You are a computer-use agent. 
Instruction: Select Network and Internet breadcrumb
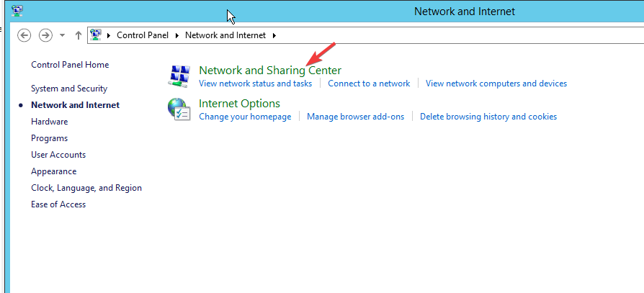[225, 35]
